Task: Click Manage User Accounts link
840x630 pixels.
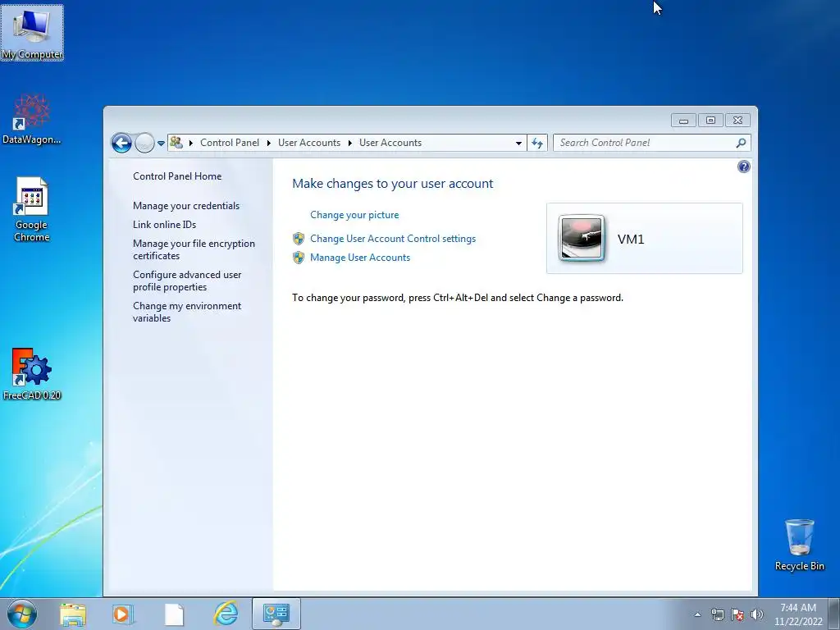Action: [x=360, y=258]
